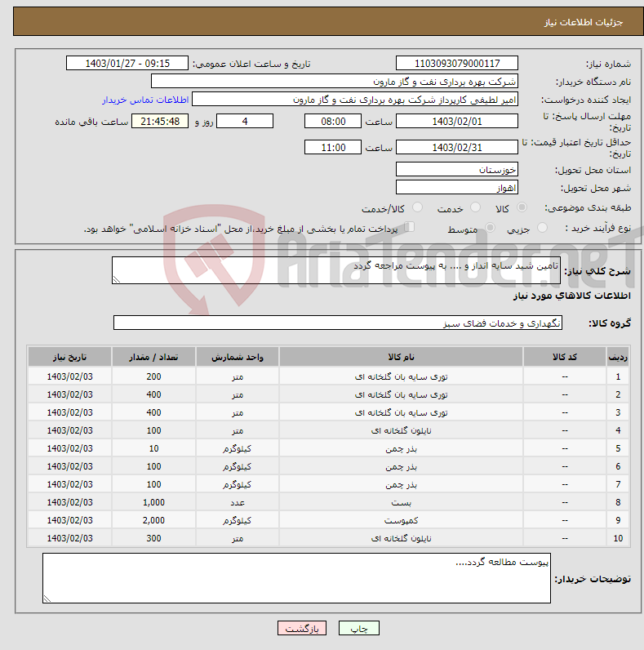
Task: Click the price validity time 11:00
Action: 333,147
